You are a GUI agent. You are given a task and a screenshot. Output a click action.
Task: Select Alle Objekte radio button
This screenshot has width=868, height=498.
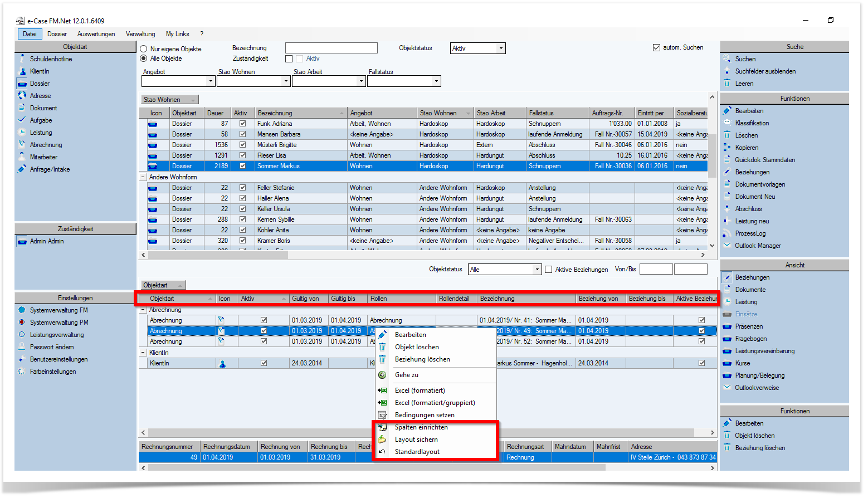coord(144,58)
